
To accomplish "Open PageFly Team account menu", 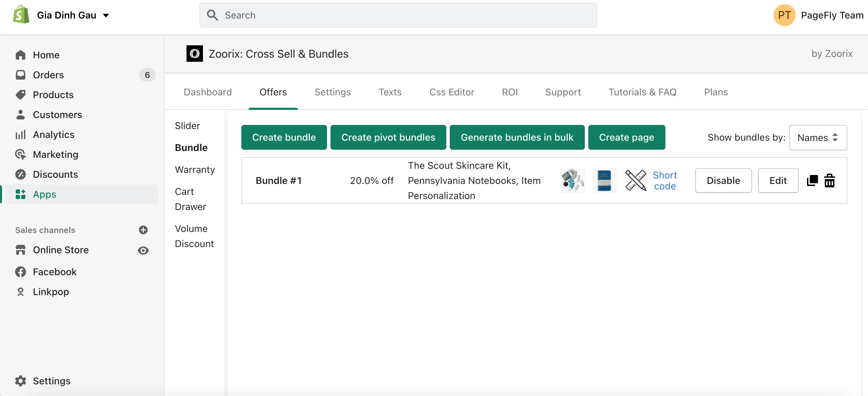I will (x=832, y=15).
